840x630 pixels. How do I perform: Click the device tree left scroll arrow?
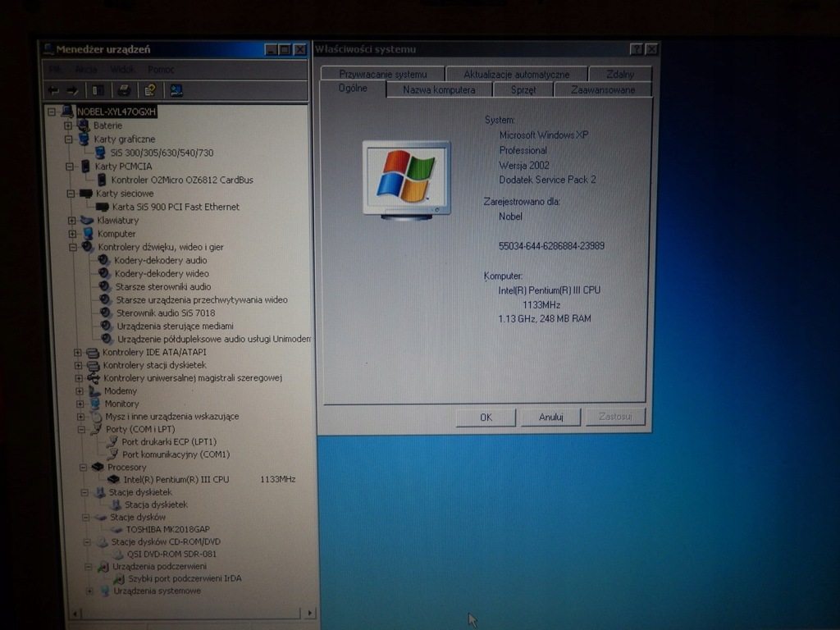point(75,614)
